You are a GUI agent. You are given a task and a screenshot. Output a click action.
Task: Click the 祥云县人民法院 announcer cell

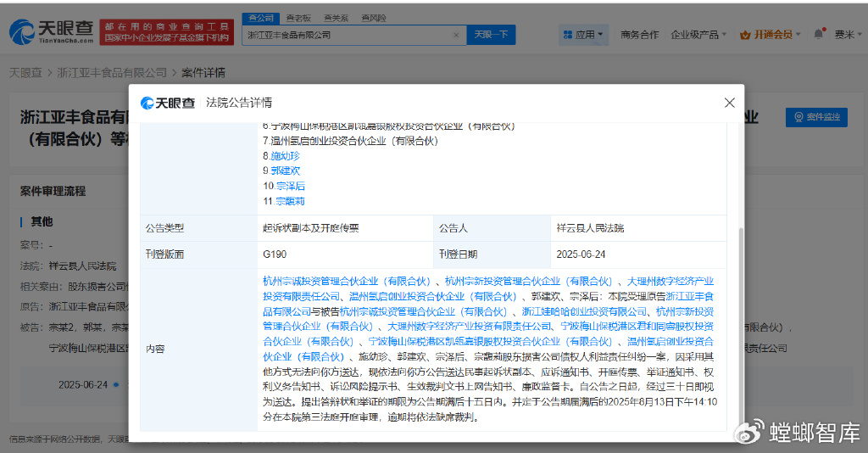point(638,228)
